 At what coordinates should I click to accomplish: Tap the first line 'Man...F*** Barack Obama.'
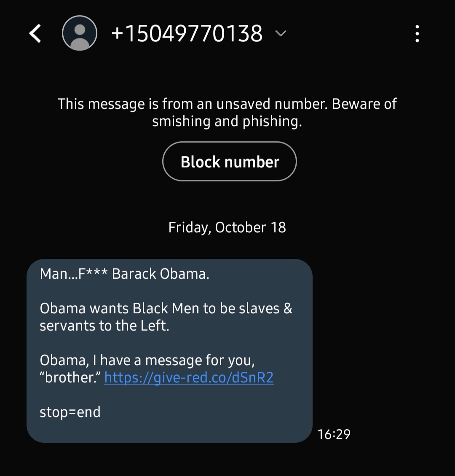tap(125, 274)
